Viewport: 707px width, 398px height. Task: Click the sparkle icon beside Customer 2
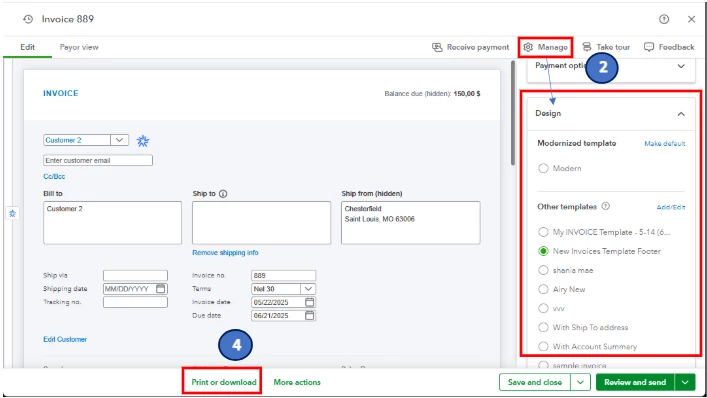pyautogui.click(x=143, y=141)
